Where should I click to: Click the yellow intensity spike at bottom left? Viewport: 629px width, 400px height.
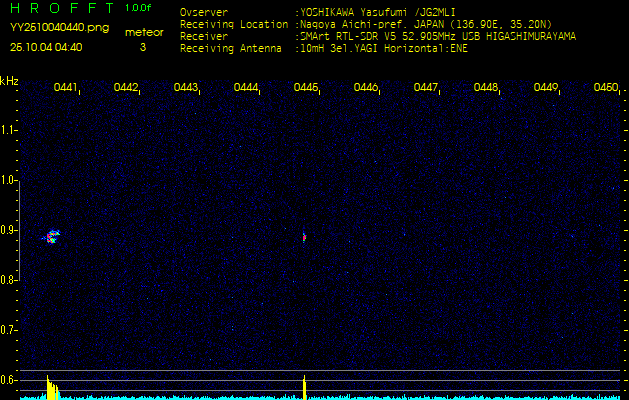coord(50,388)
